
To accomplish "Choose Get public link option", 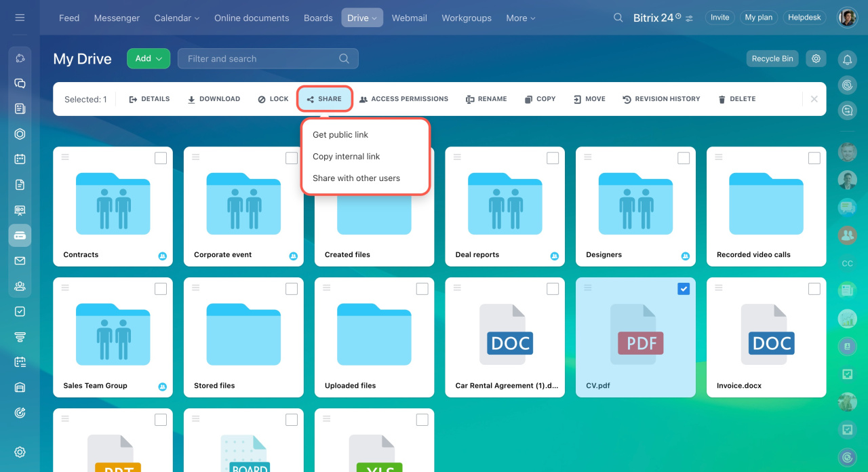I will pos(340,135).
